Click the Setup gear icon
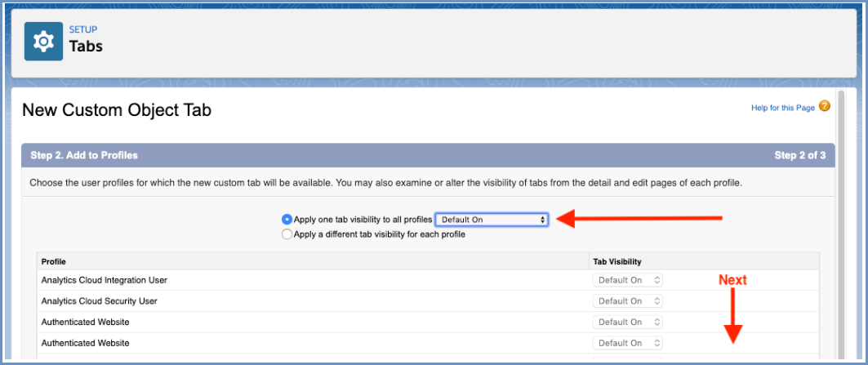The height and width of the screenshot is (365, 868). 43,42
